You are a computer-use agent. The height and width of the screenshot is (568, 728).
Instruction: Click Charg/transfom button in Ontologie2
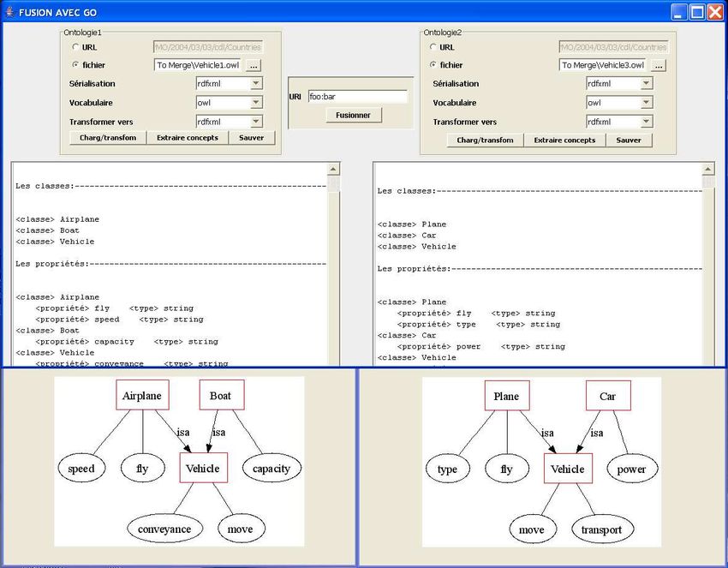[485, 141]
